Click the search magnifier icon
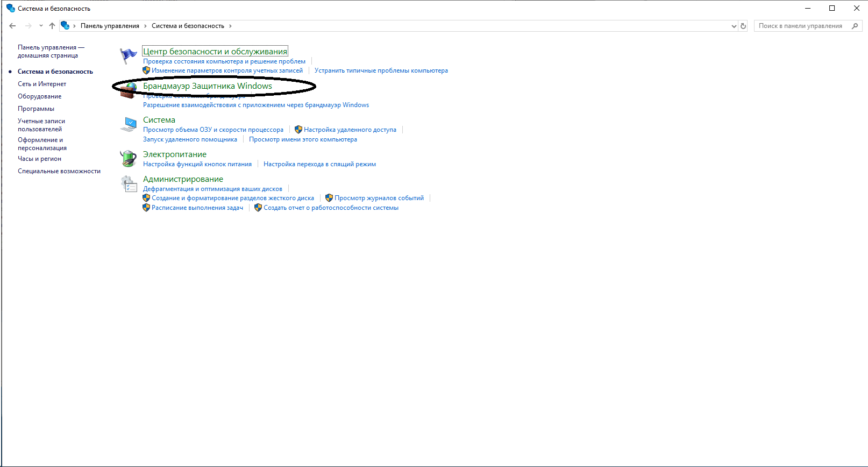This screenshot has height=467, width=868. click(x=855, y=26)
